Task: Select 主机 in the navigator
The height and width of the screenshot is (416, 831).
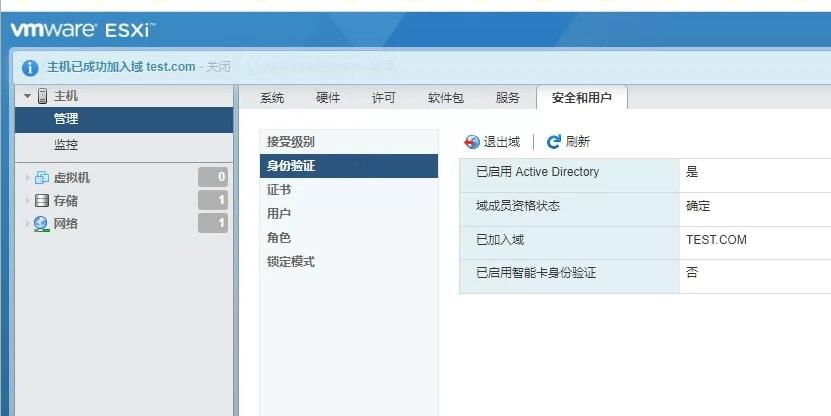Action: pyautogui.click(x=66, y=96)
